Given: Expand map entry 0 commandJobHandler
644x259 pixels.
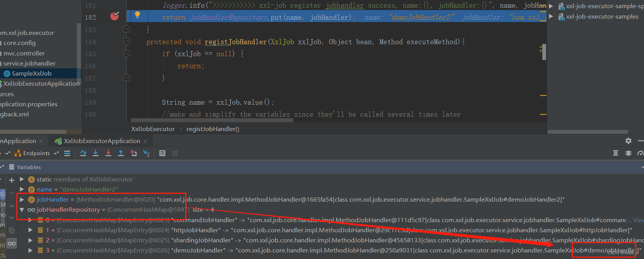Looking at the screenshot, I should [30, 220].
